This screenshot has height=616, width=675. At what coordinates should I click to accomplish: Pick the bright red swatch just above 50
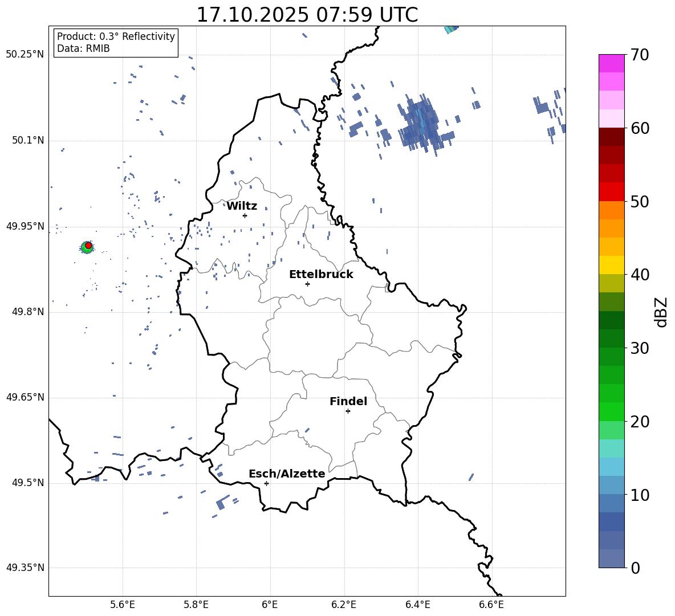[x=612, y=192]
